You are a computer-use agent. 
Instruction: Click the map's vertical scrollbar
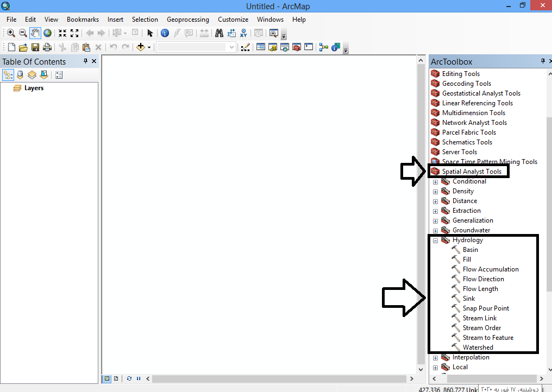[x=421, y=214]
